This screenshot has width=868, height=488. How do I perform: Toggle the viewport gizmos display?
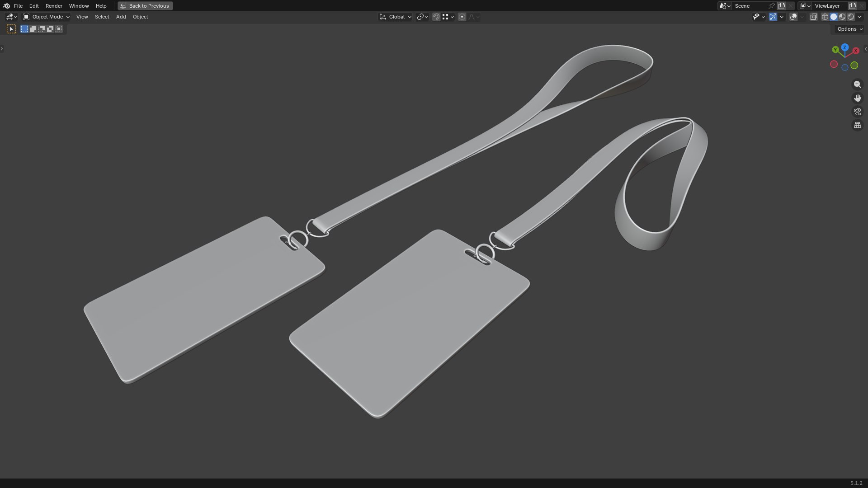point(773,17)
